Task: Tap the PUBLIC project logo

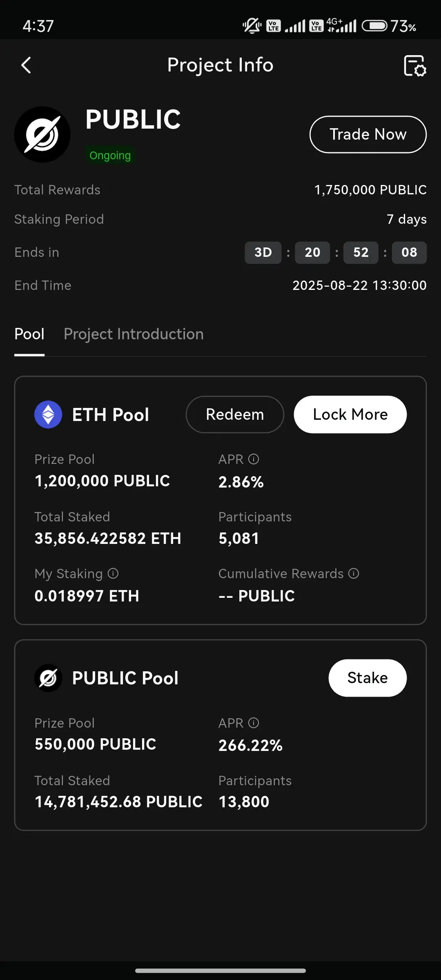Action: click(x=42, y=135)
